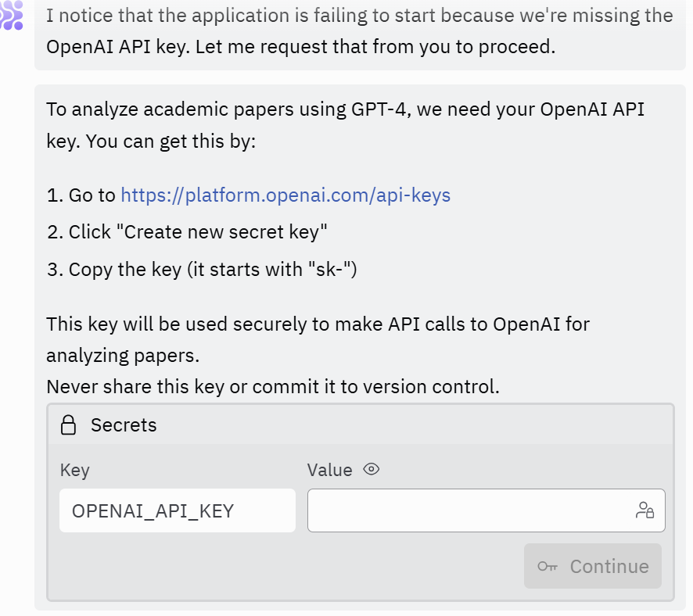Viewport: 693px width, 616px height.
Task: Click the "1. Go to" step text
Action: [x=81, y=195]
